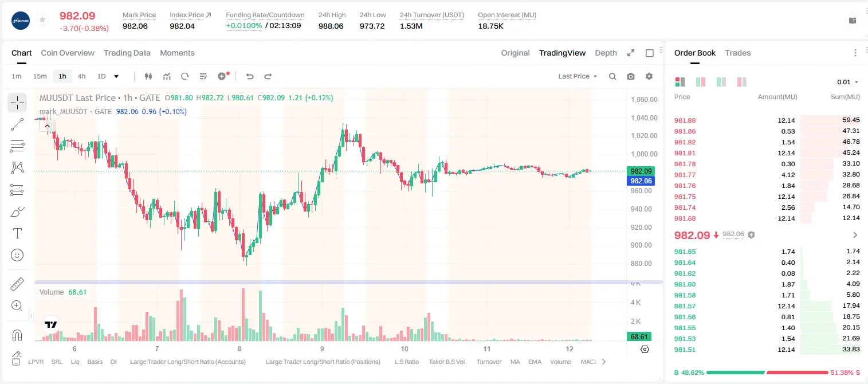Take a chart snapshot with camera icon
This screenshot has width=868, height=384.
coord(631,76)
